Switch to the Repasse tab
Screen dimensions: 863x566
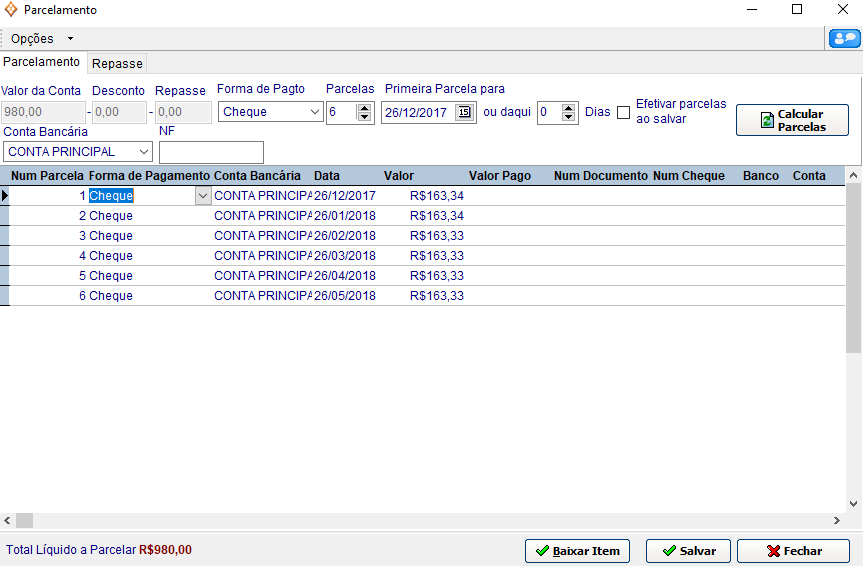pos(117,63)
